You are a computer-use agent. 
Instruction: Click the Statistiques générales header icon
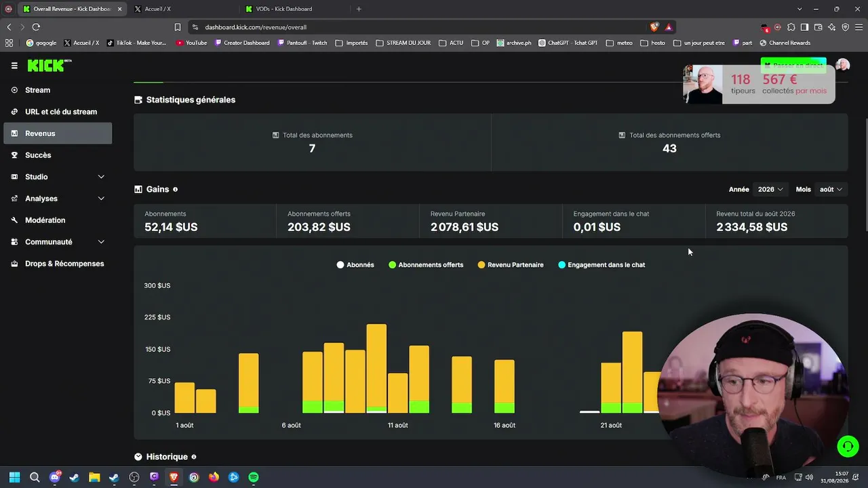click(138, 100)
